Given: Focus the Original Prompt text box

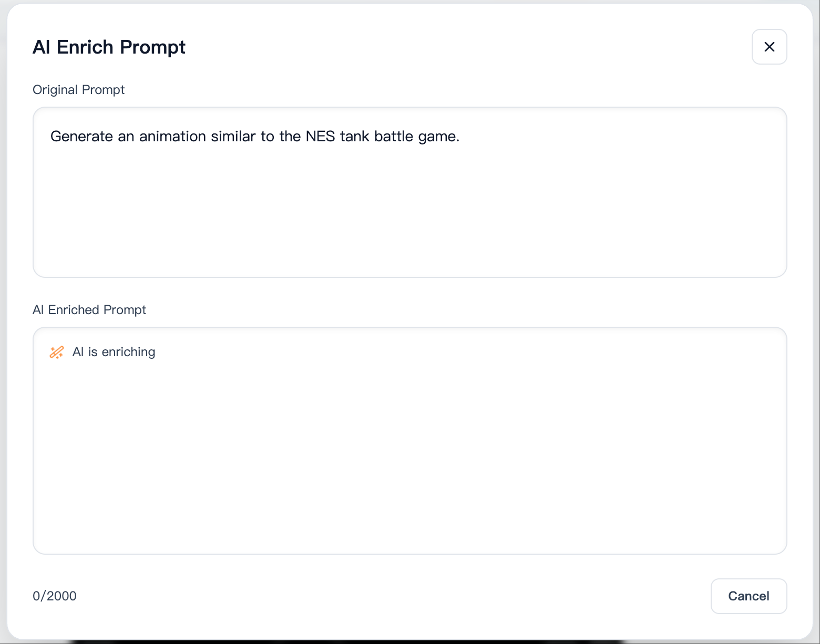Looking at the screenshot, I should pos(409,210).
